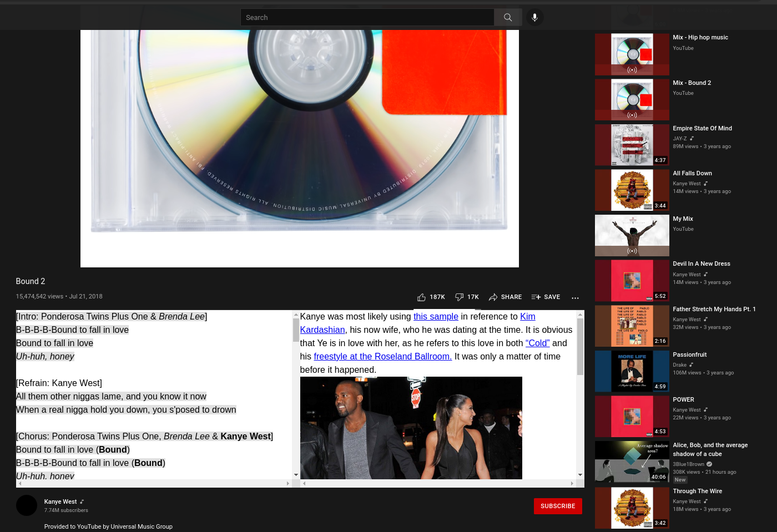This screenshot has width=777, height=532.
Task: Open Kanye West channel name
Action: [60, 501]
